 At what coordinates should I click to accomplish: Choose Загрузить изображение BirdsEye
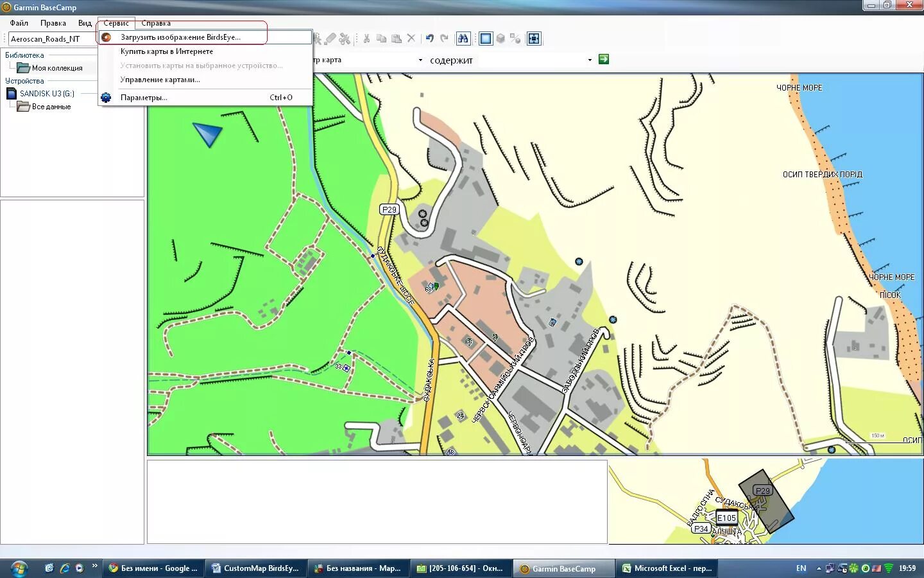coord(205,37)
